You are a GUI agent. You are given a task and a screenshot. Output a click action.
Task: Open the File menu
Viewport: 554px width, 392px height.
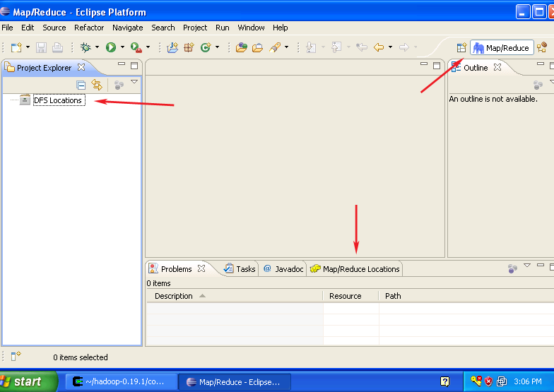[x=7, y=28]
